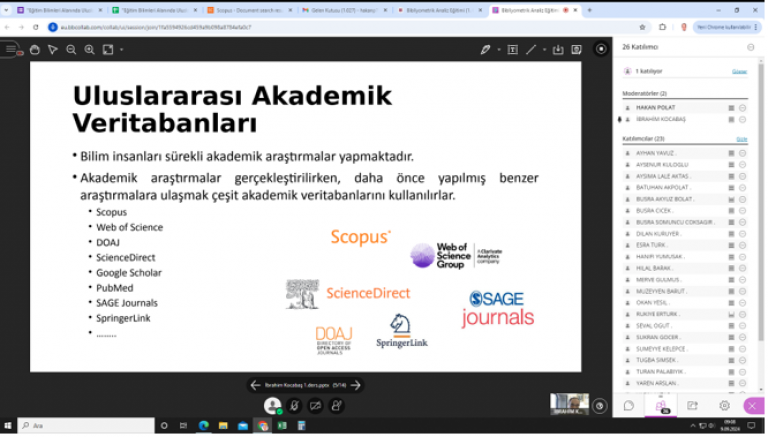Open attendee controls for ESRA TURK
This screenshot has width=768, height=437.
[x=743, y=245]
